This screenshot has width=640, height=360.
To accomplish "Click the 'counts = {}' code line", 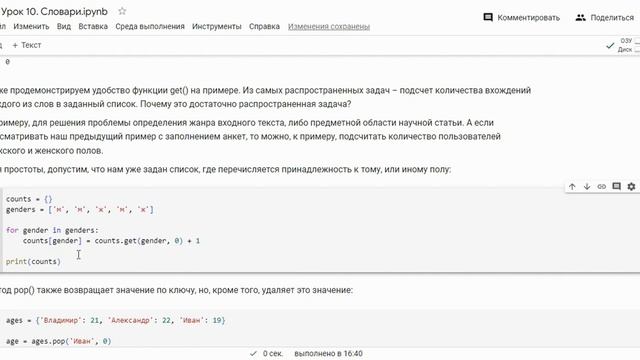I will pyautogui.click(x=29, y=199).
